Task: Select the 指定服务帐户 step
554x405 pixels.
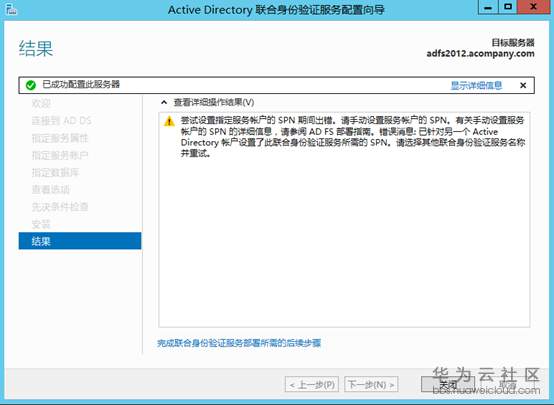Action: [x=60, y=155]
